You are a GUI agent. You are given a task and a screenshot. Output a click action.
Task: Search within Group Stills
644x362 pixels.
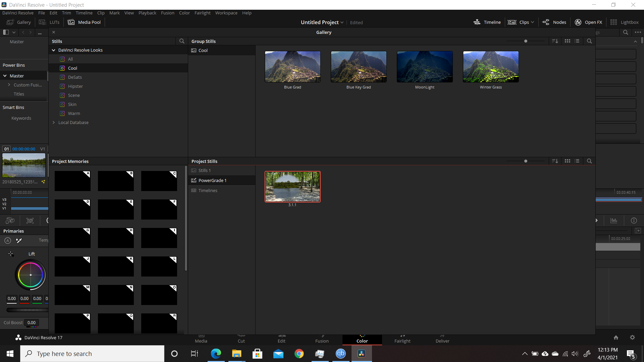click(x=589, y=41)
